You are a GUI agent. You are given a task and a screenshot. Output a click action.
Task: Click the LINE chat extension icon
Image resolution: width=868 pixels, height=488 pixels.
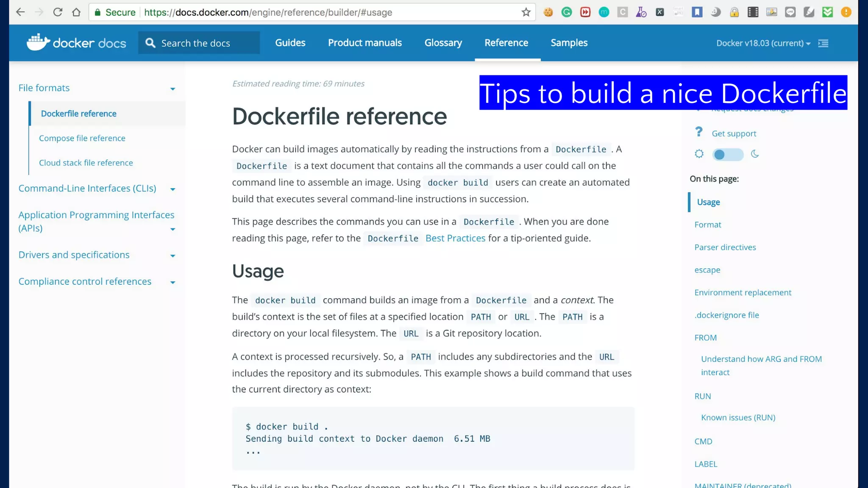(790, 12)
